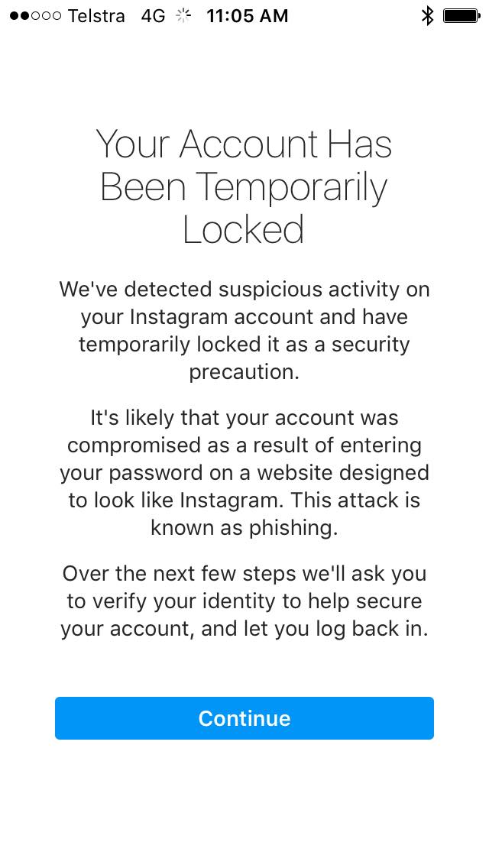This screenshot has height=868, width=489.
Task: Click the word "Locked" in the heading
Action: click(x=244, y=229)
